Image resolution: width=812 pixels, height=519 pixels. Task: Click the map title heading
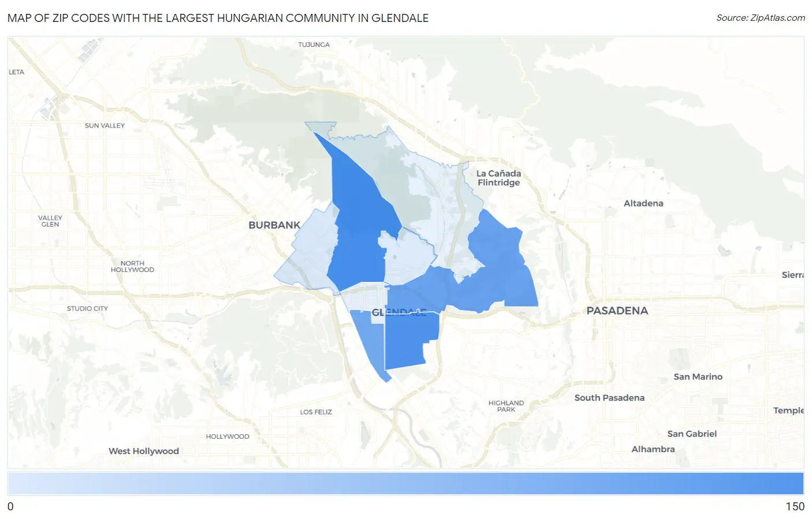218,18
